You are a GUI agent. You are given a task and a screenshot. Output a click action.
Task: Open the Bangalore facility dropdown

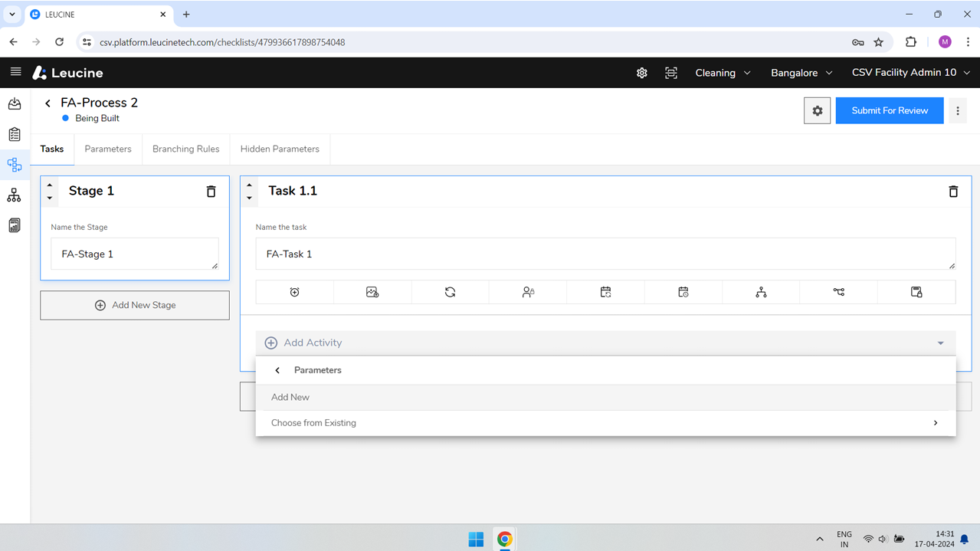click(801, 73)
